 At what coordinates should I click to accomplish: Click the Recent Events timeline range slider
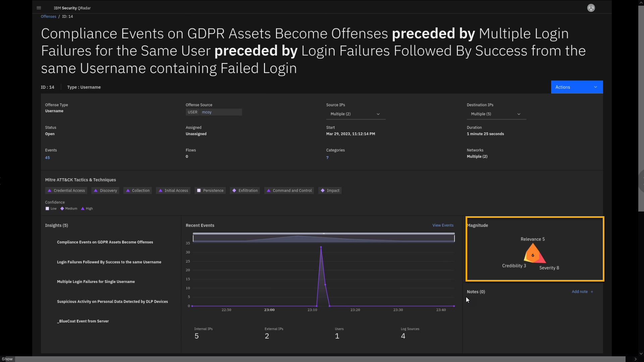[x=324, y=238]
